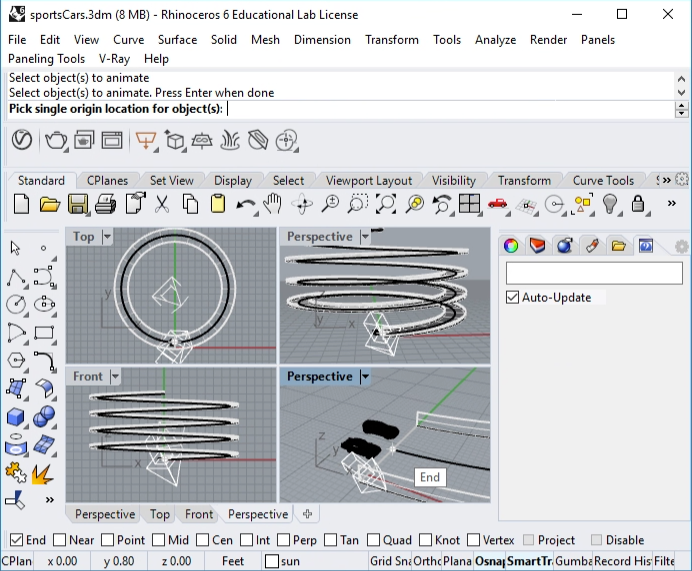Viewport: 692px width, 571px height.
Task: Open the command line stepper arrows
Action: (681, 109)
